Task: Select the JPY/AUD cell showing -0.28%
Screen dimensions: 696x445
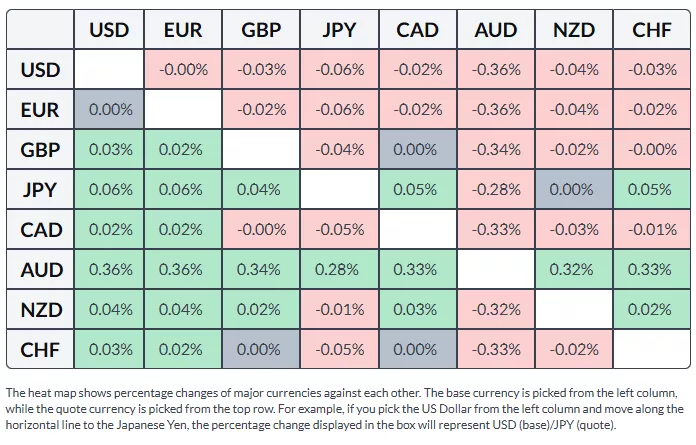Action: (495, 190)
